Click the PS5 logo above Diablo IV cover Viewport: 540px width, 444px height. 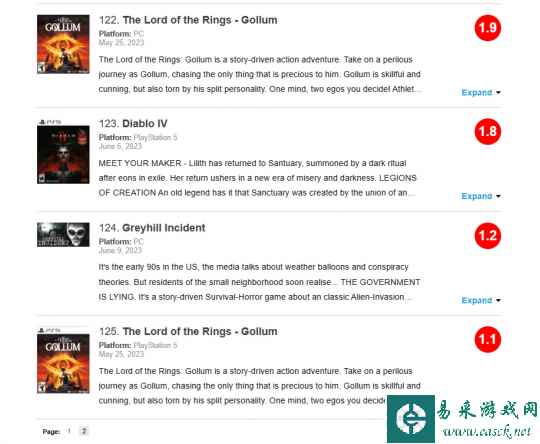(x=50, y=122)
